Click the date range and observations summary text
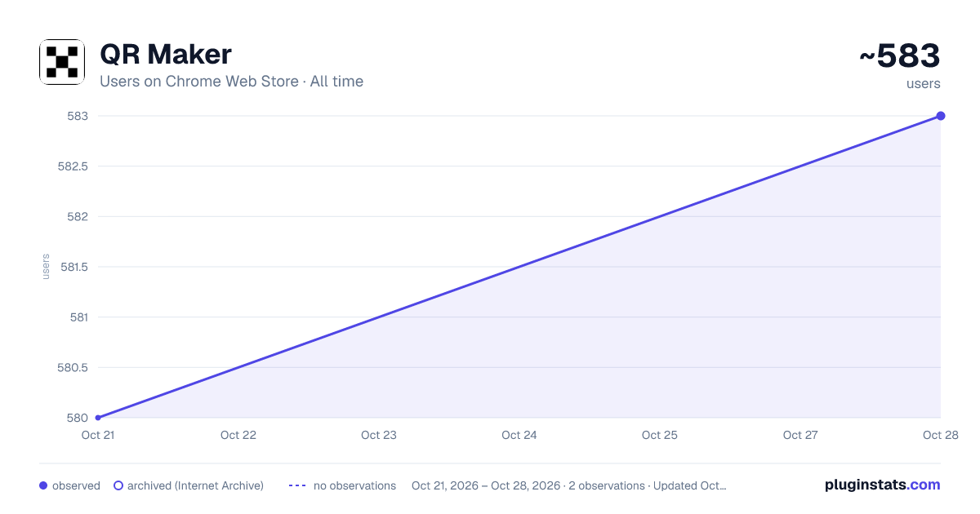Image resolution: width=980 pixels, height=514 pixels. click(x=569, y=485)
